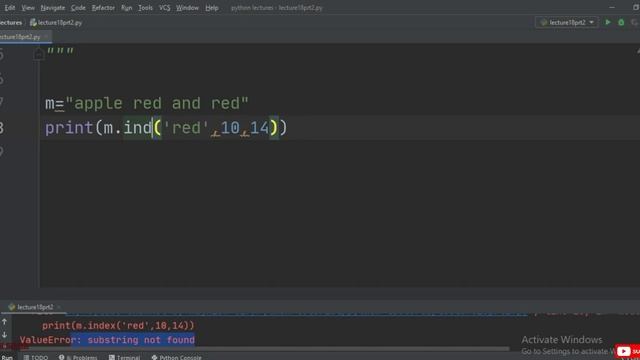The height and width of the screenshot is (360, 640).
Task: Close the lecture10prt2 run tab
Action: 59,307
